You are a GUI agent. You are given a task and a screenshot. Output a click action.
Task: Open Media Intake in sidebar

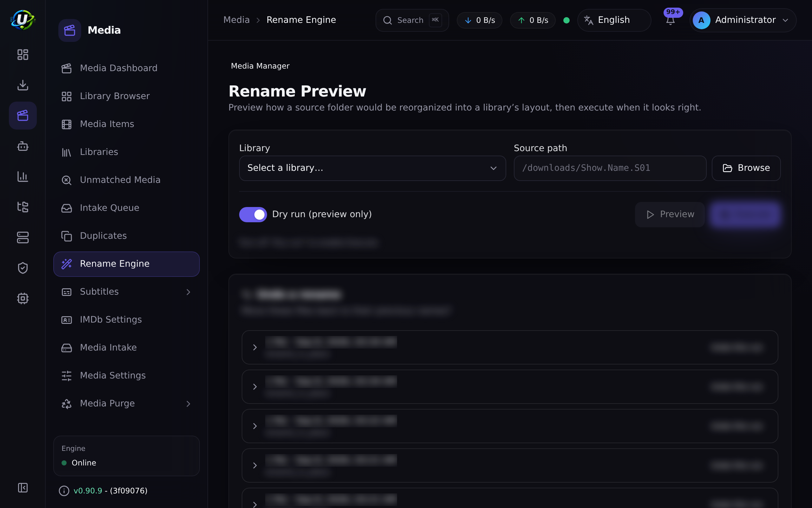click(x=127, y=347)
